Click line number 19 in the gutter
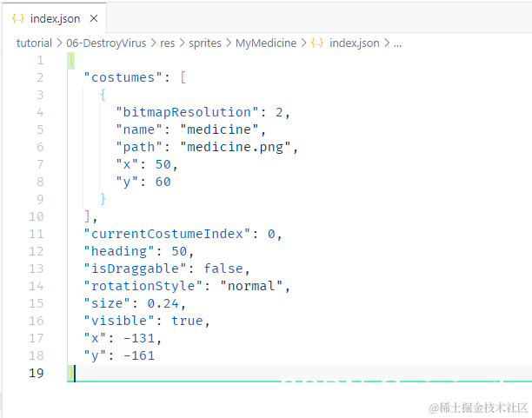Viewport: 532px width, 418px height. (x=37, y=373)
